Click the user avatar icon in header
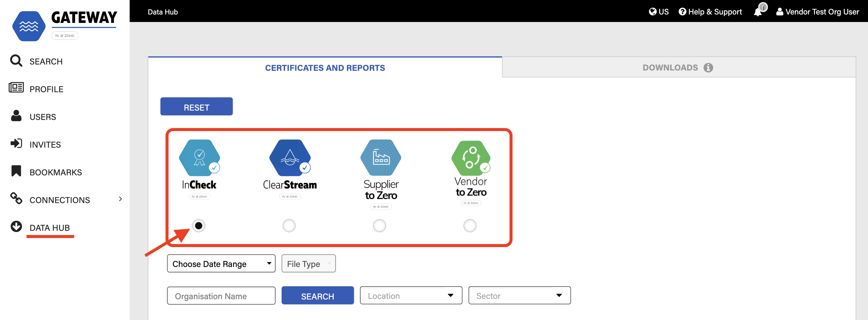 point(780,12)
